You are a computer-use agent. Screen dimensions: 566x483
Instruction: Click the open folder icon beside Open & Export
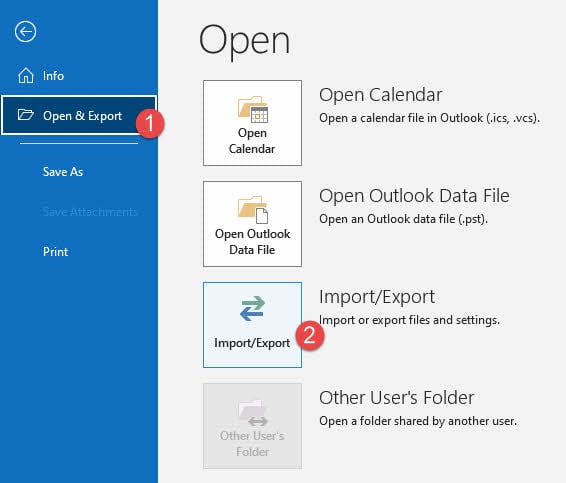point(26,115)
